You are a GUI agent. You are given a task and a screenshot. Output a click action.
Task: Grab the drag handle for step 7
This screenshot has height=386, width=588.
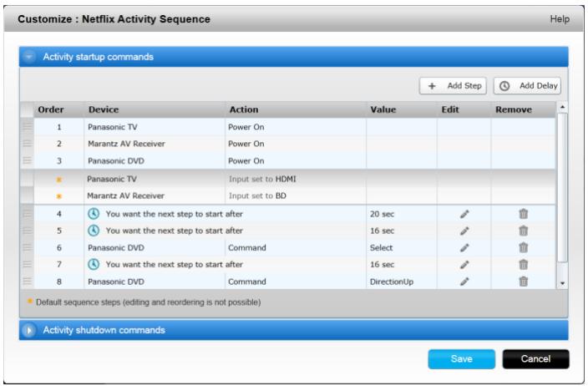coord(28,265)
